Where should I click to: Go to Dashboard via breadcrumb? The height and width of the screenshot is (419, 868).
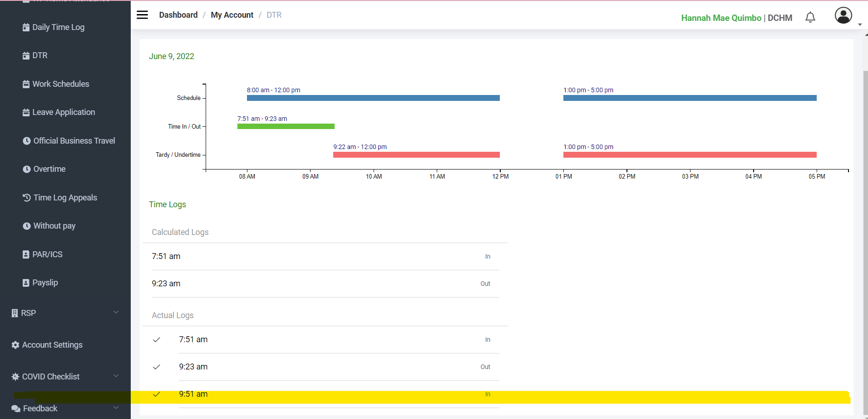coord(178,15)
